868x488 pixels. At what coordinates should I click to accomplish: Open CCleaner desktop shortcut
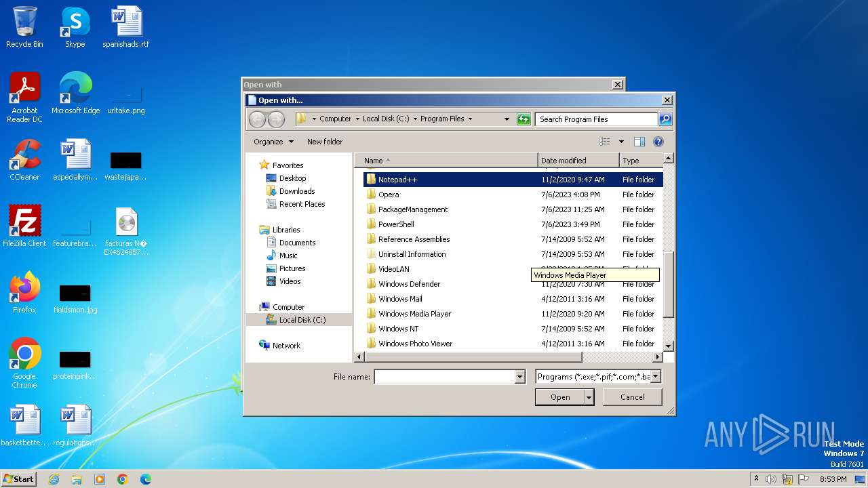point(24,160)
